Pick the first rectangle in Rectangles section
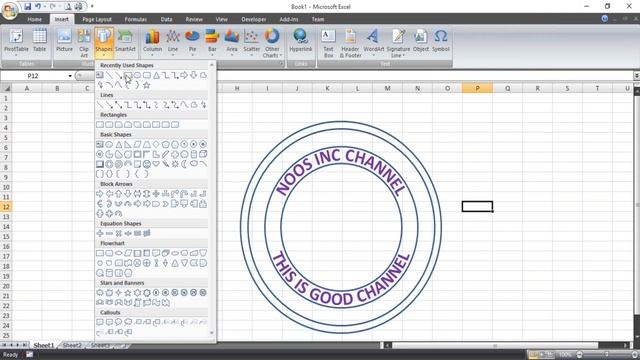The width and height of the screenshot is (640, 360). click(x=100, y=124)
